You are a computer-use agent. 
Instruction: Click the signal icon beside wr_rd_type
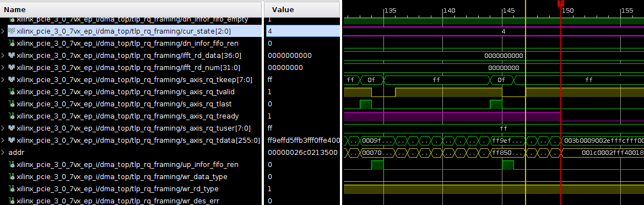[12, 188]
